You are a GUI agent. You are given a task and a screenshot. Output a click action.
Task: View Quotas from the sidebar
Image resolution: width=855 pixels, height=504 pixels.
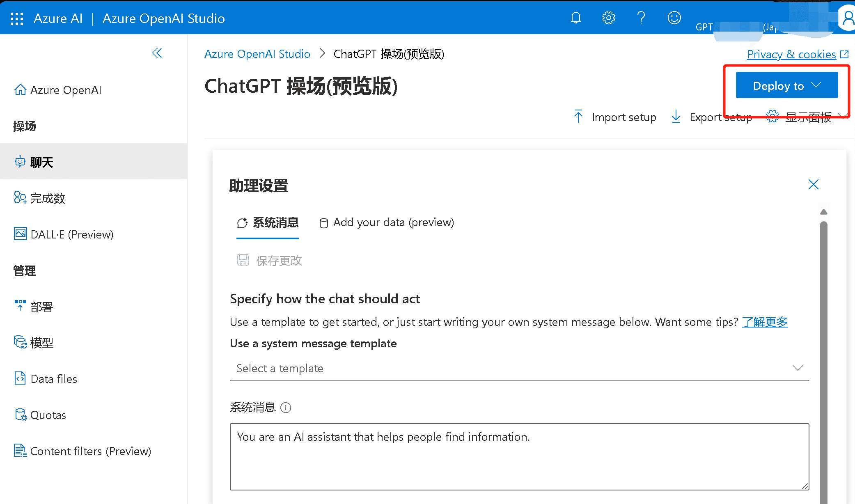pos(48,415)
